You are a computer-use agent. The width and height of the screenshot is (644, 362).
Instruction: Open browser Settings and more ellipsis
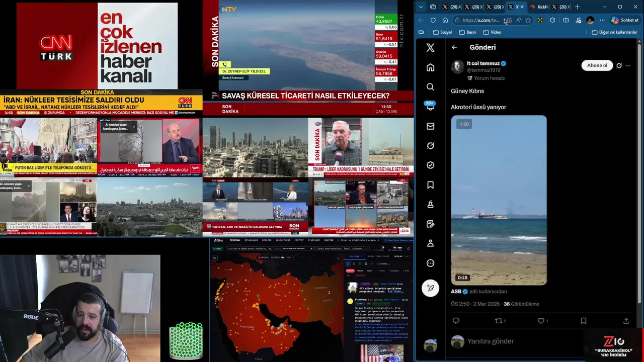[602, 20]
